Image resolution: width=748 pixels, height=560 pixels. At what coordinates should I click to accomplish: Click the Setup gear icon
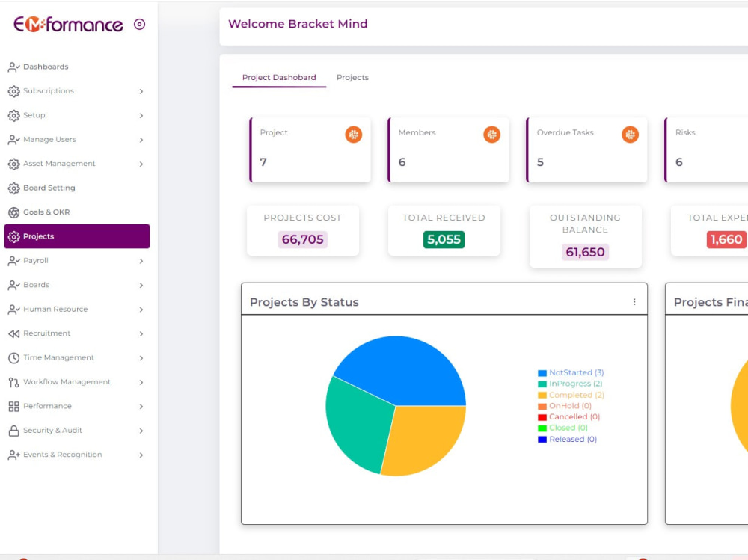(x=13, y=115)
